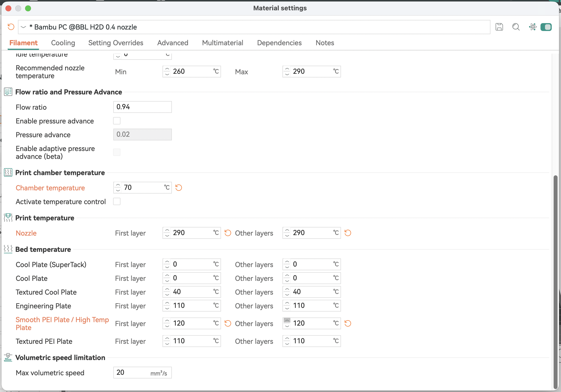Click the Max volumetric speed field
The image size is (561, 392).
click(143, 373)
